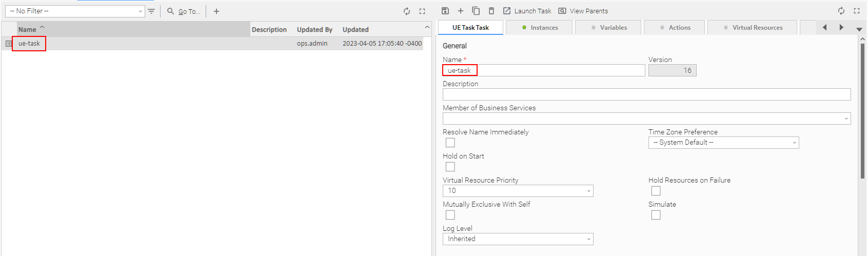Click the New (plus) icon beside Save
Image resolution: width=868 pixels, height=256 pixels.
tap(461, 11)
